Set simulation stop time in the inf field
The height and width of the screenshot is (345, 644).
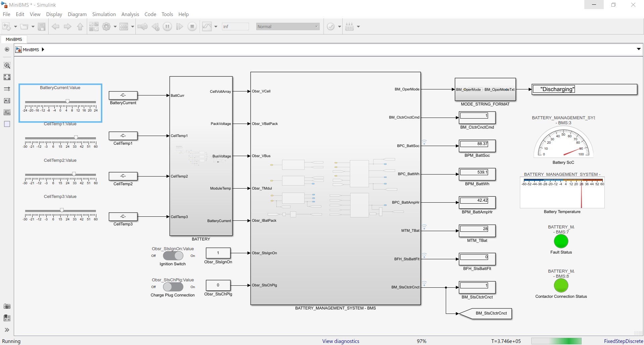[235, 26]
